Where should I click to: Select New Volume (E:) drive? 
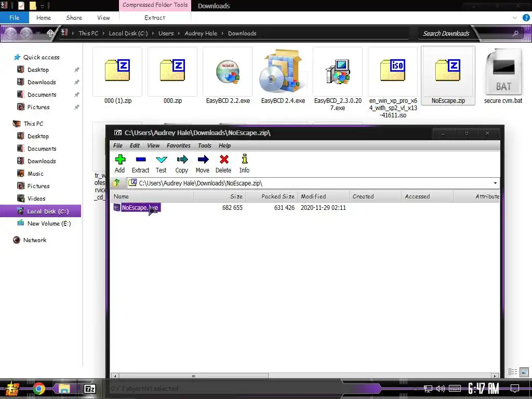click(x=49, y=223)
